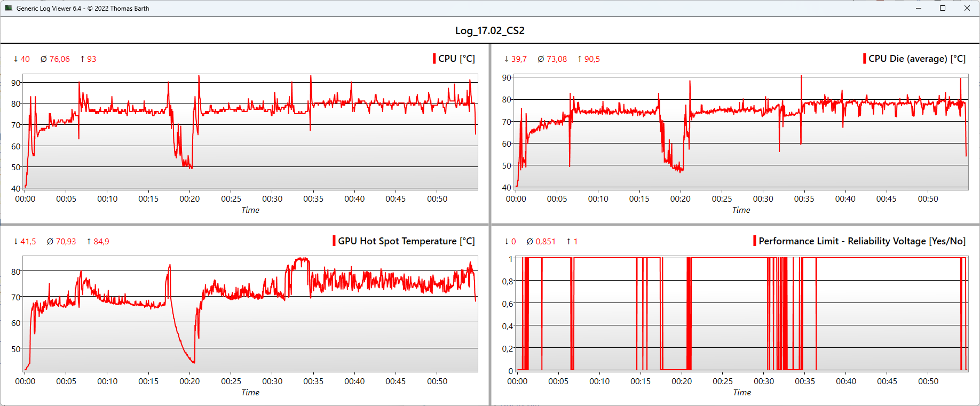The width and height of the screenshot is (980, 406).
Task: Click the CPU [°C] chart title
Action: pos(456,59)
